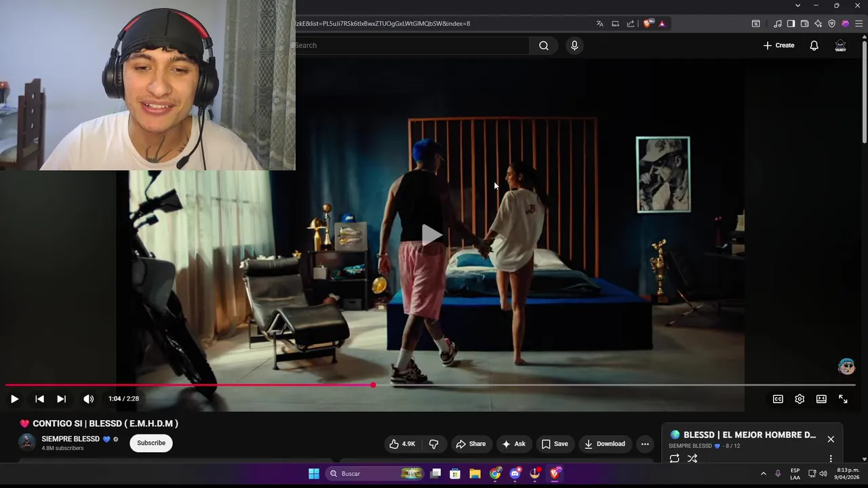This screenshot has height=488, width=868.
Task: Click the YouTube search magnifier button
Action: tap(544, 45)
